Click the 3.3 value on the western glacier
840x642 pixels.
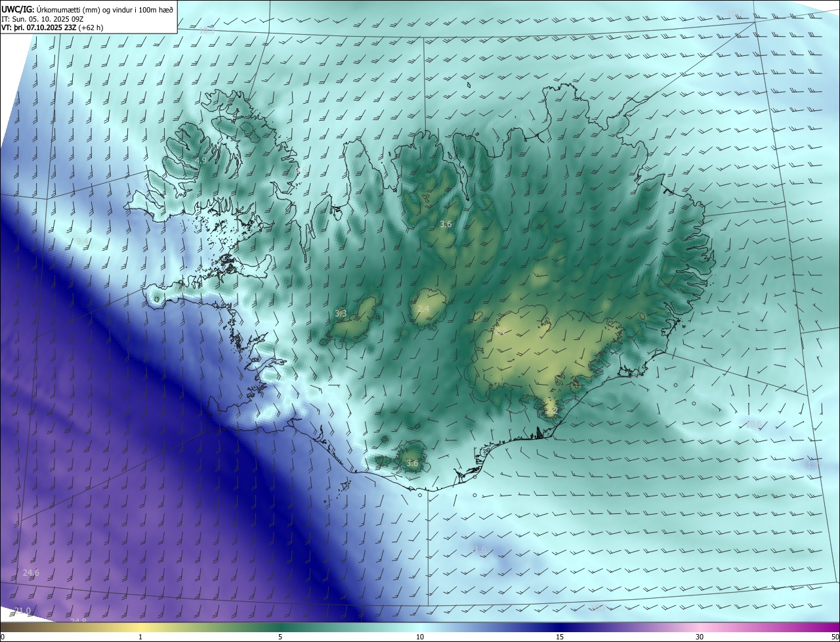[x=341, y=314]
